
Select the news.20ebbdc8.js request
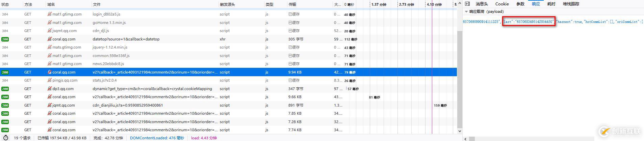click(228, 64)
